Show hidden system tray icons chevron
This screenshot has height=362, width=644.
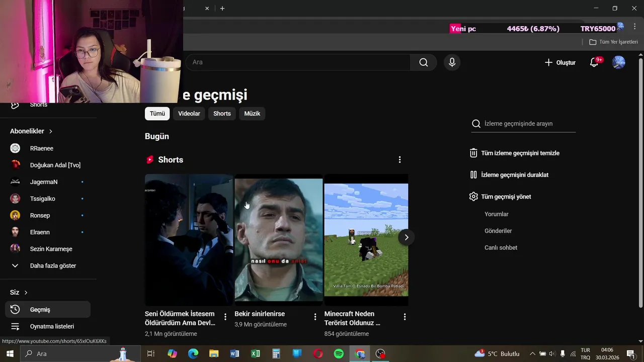click(x=532, y=354)
